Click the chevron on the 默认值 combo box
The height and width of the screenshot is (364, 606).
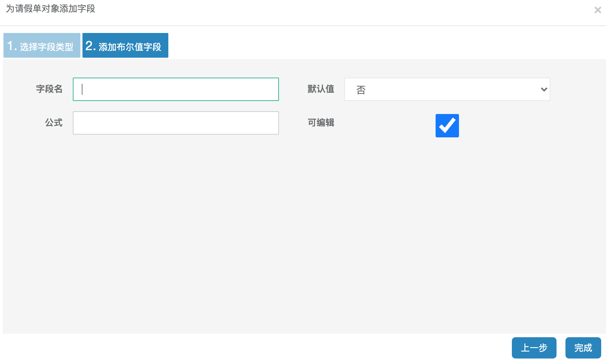(x=544, y=89)
